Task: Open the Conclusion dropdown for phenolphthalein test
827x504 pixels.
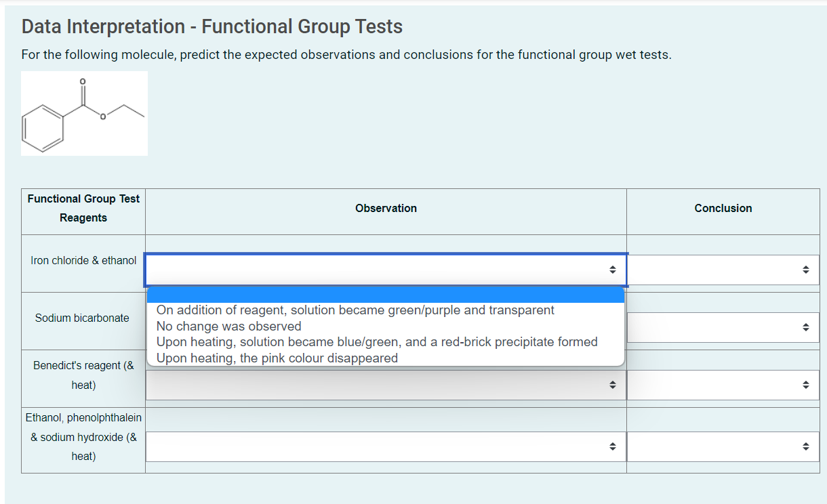Action: pyautogui.click(x=723, y=446)
